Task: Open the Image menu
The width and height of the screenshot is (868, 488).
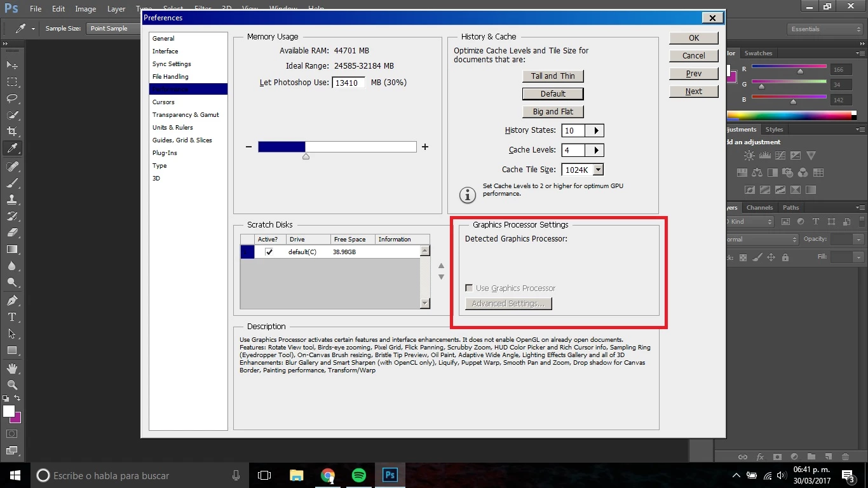Action: click(x=86, y=9)
